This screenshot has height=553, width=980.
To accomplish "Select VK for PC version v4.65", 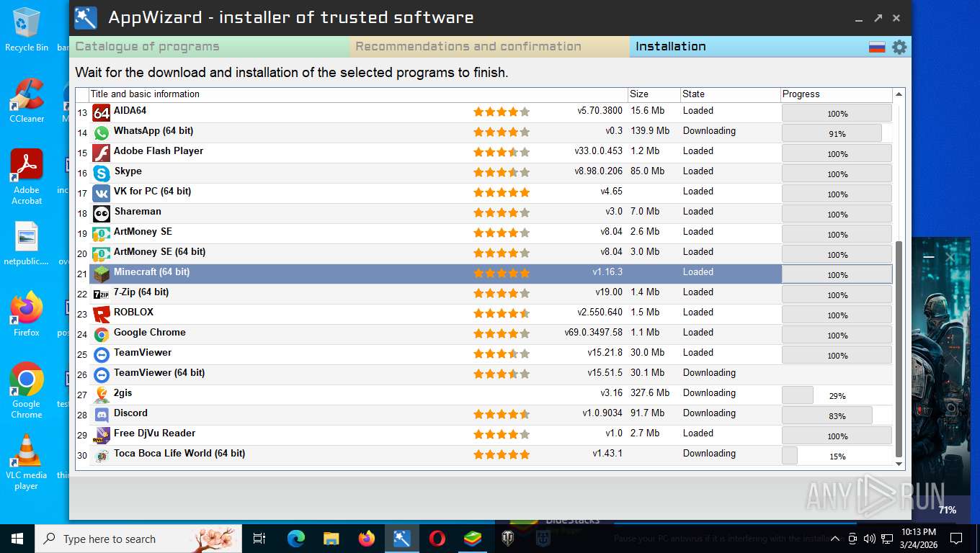I will (x=611, y=192).
